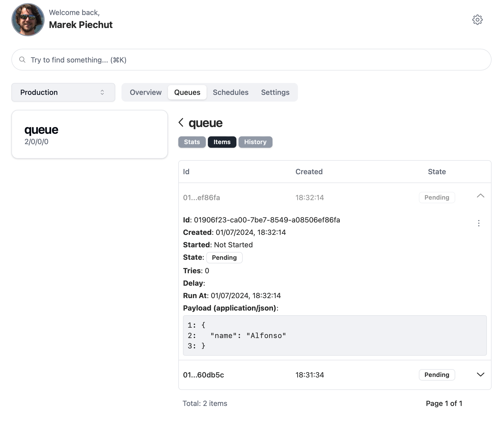The height and width of the screenshot is (421, 504).
Task: Select the queue card showing 2/0/0/0
Action: [x=90, y=134]
